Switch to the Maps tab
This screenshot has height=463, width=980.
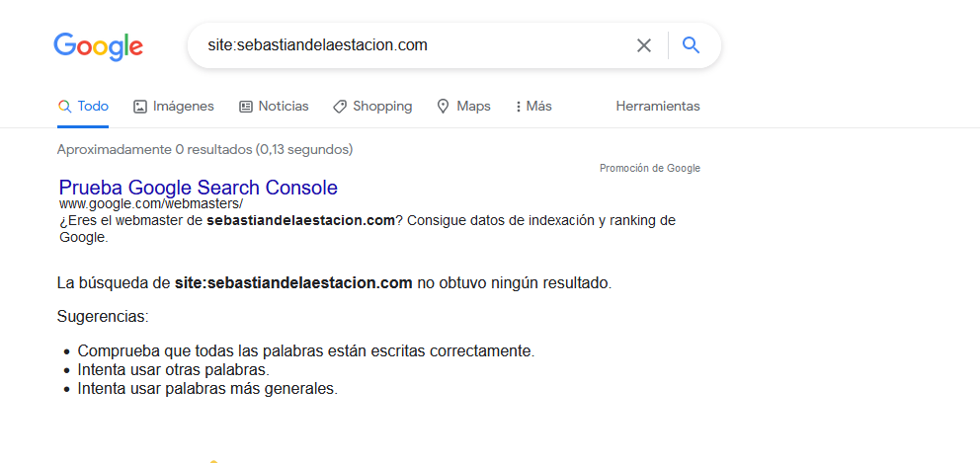coord(463,107)
